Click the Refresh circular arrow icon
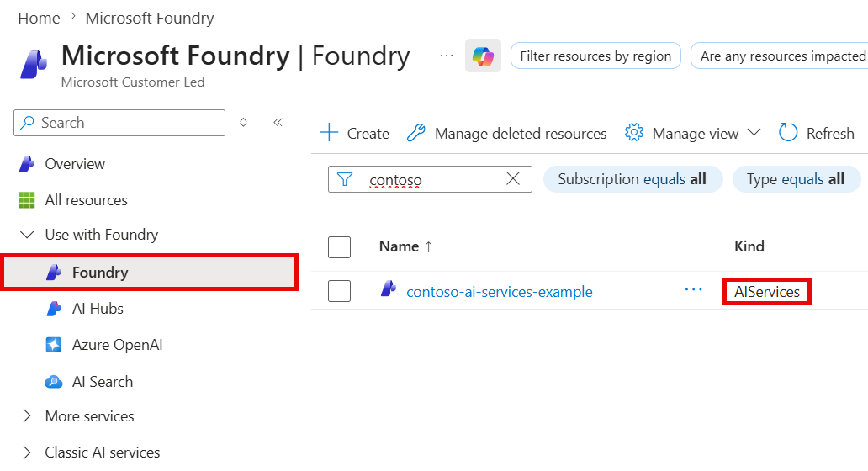868x471 pixels. (x=788, y=133)
